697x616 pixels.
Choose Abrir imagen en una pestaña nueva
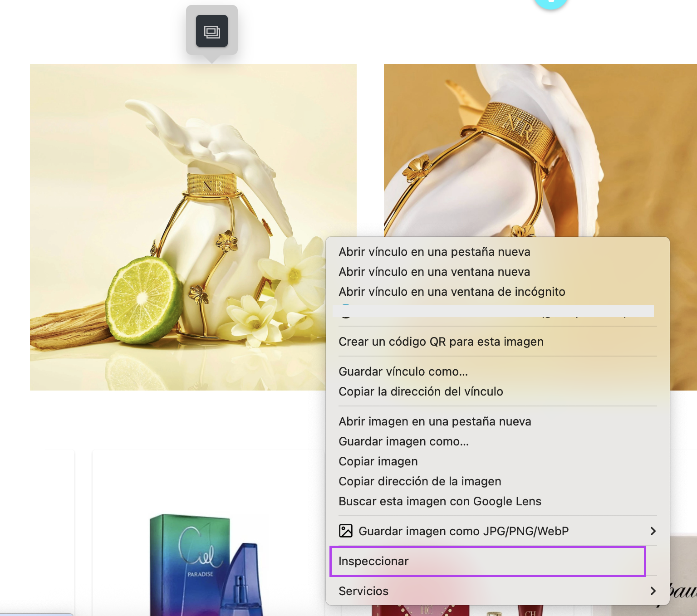click(x=435, y=421)
